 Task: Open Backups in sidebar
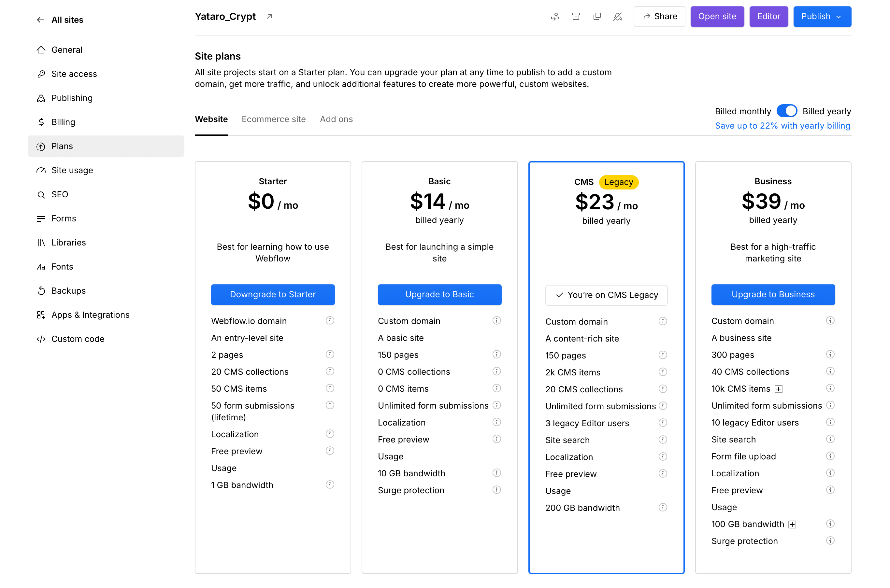pyautogui.click(x=106, y=291)
